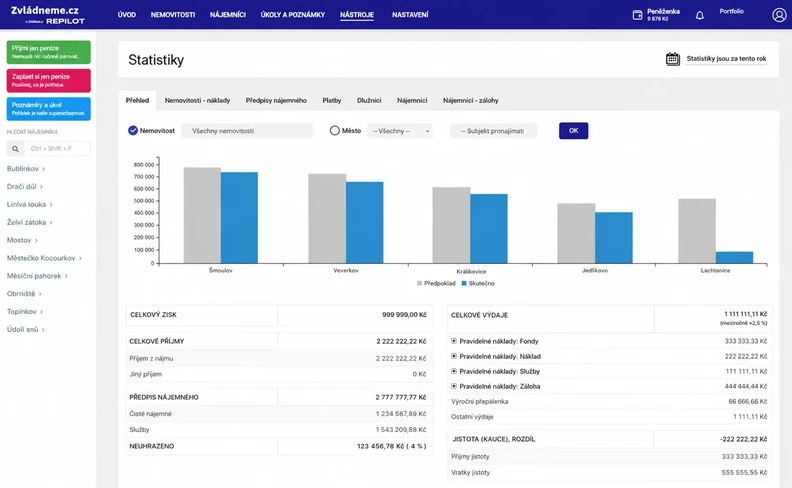Click Portfolio link in header

tap(731, 11)
